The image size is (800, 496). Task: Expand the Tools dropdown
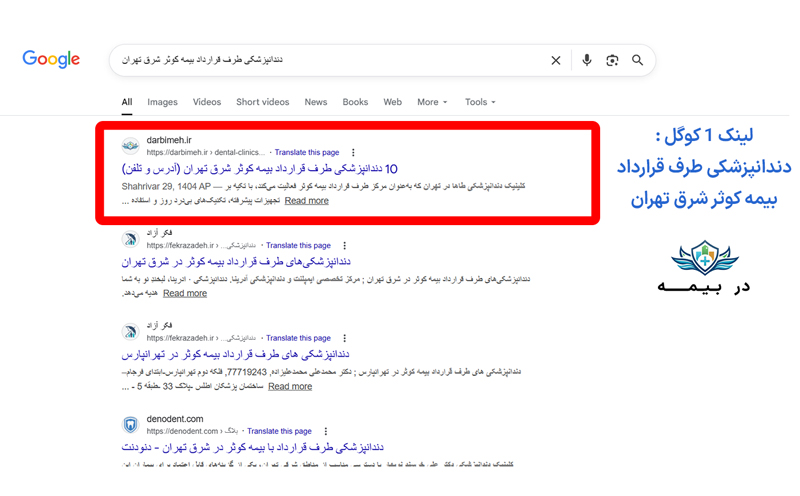pos(480,102)
